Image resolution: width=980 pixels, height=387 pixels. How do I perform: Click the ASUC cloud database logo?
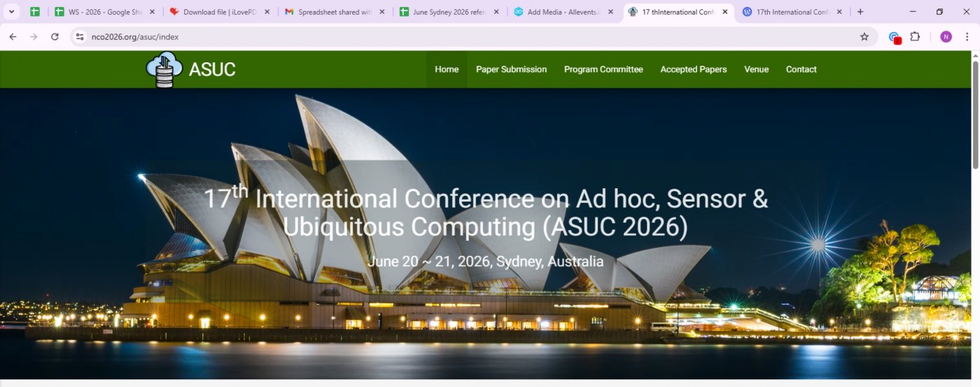tap(164, 69)
